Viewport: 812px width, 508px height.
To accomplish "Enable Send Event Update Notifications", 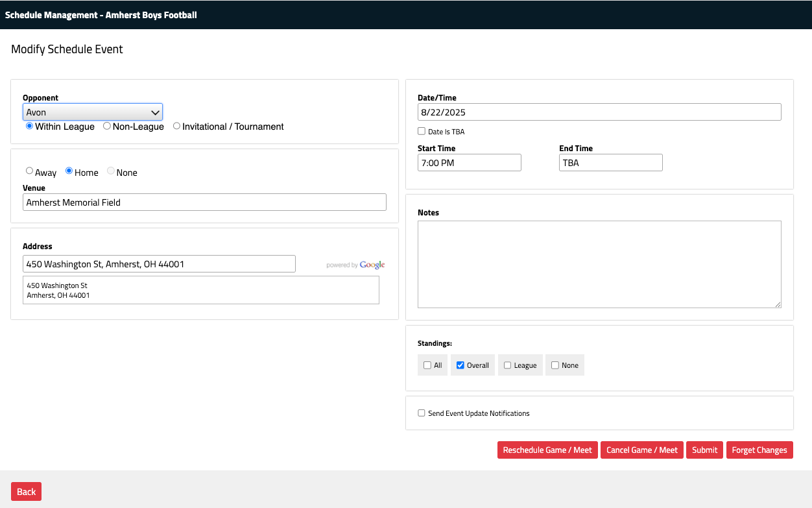I will pyautogui.click(x=422, y=413).
